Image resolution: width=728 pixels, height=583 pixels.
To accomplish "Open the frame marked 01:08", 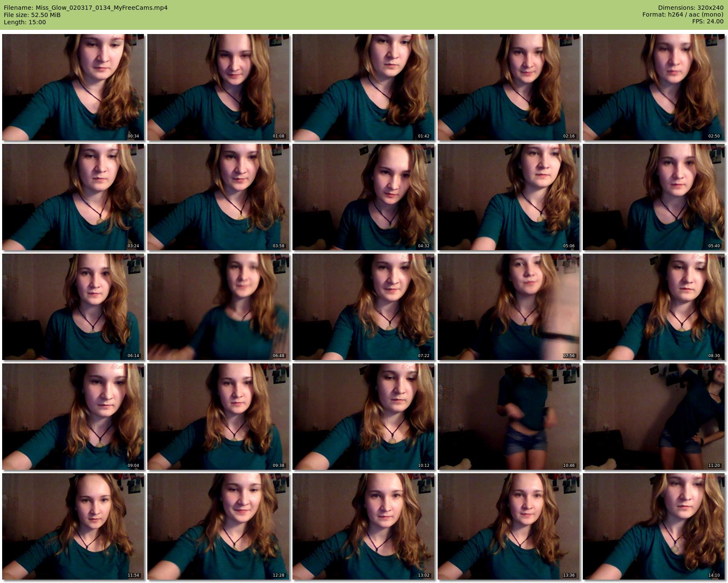I will click(x=218, y=87).
